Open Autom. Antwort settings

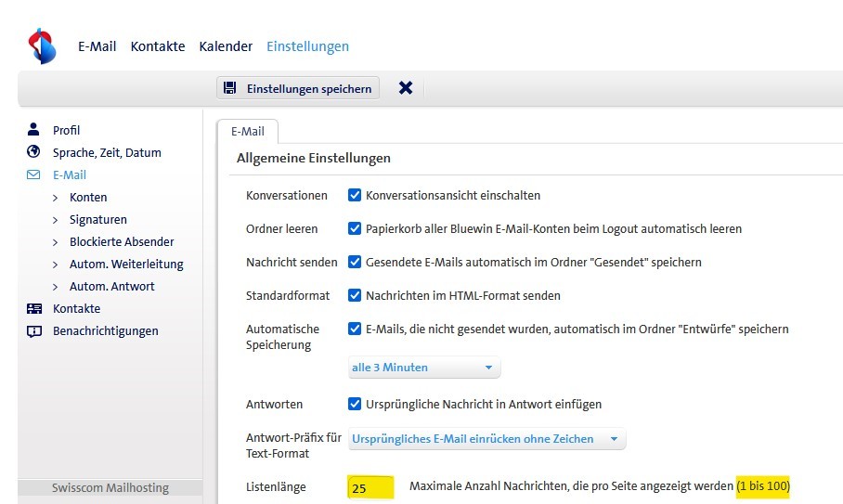coord(111,286)
